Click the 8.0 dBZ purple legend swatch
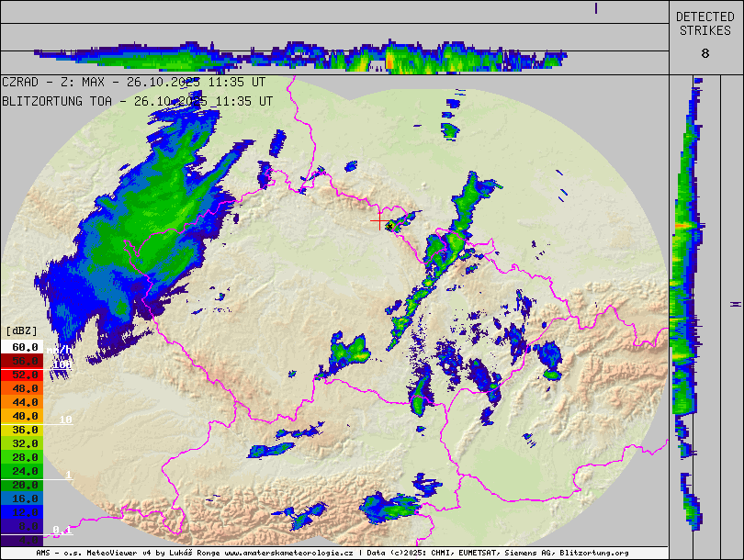 pyautogui.click(x=23, y=526)
